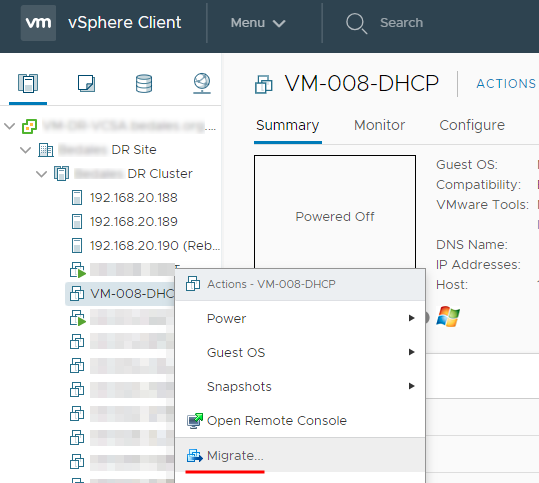Click the IP Addresses: label
The image size is (539, 483).
[478, 265]
